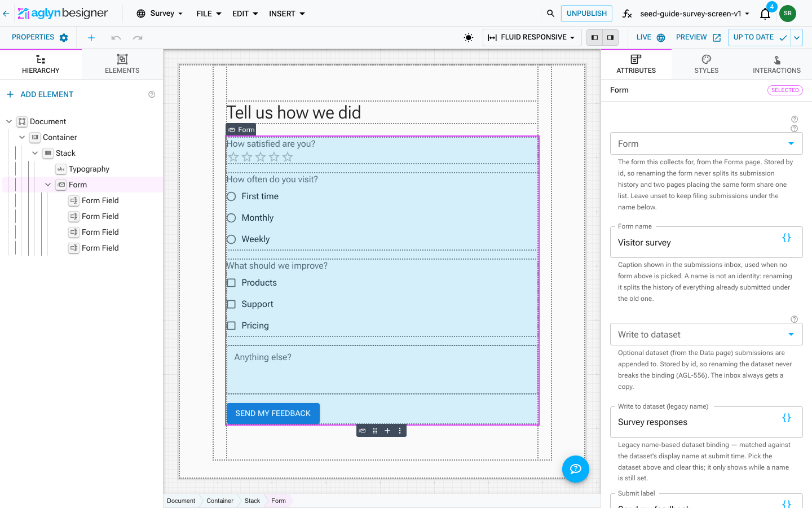Switch to the Elements tab
812x508 pixels.
pyautogui.click(x=122, y=64)
